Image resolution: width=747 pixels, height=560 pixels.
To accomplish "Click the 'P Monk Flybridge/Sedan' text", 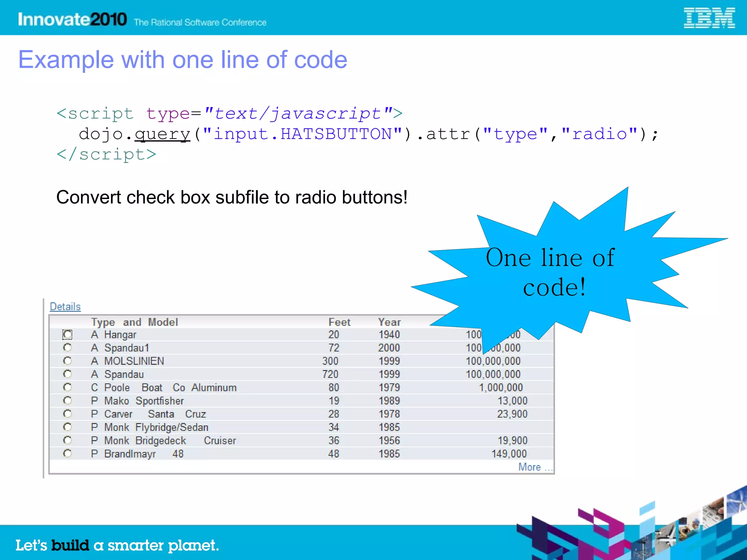I will pos(150,427).
